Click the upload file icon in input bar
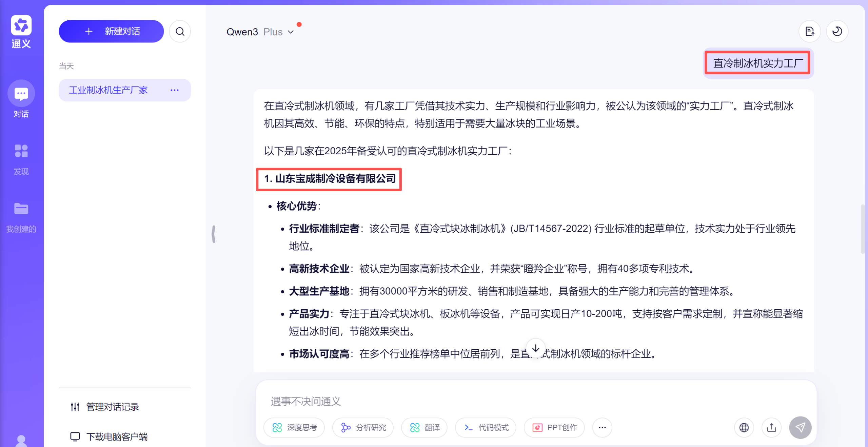 (771, 427)
